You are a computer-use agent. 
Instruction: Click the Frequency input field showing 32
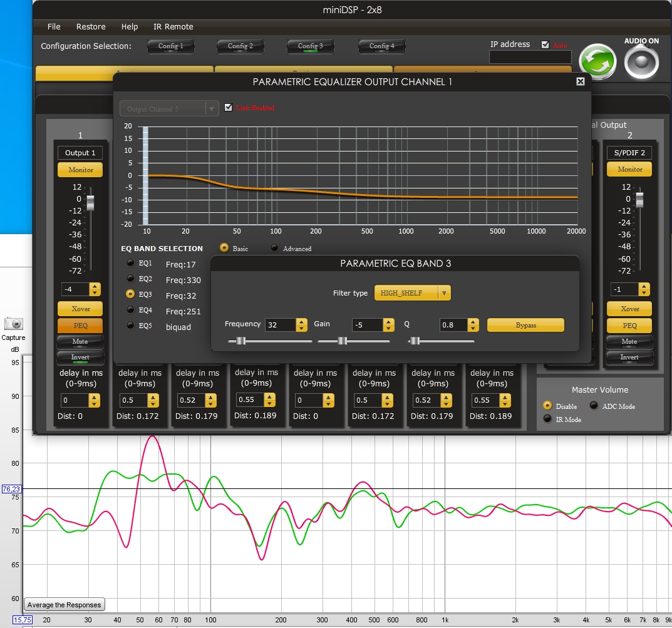pos(281,325)
